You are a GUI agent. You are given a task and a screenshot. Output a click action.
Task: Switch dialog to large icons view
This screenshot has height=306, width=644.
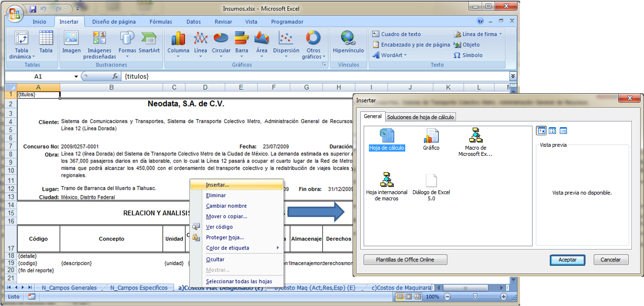542,131
